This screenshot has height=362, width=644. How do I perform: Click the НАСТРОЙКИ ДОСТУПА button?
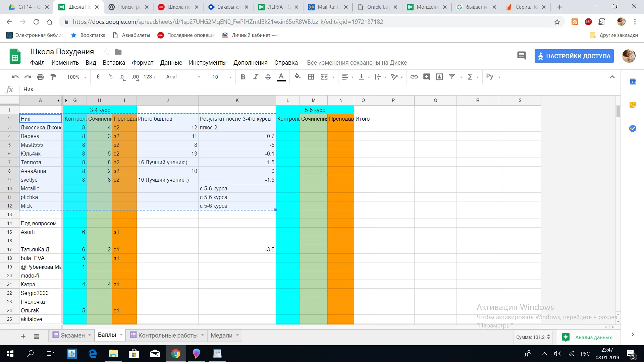pos(574,56)
